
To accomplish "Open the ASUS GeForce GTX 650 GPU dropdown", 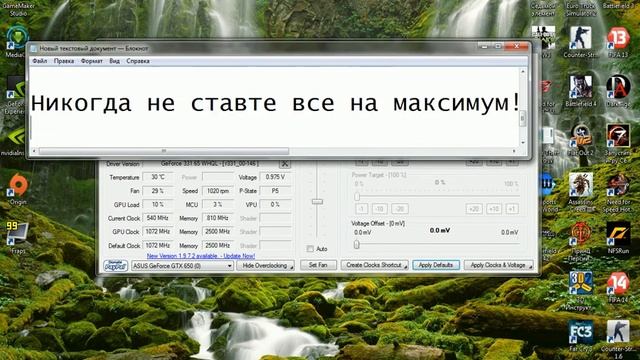I will [182, 266].
